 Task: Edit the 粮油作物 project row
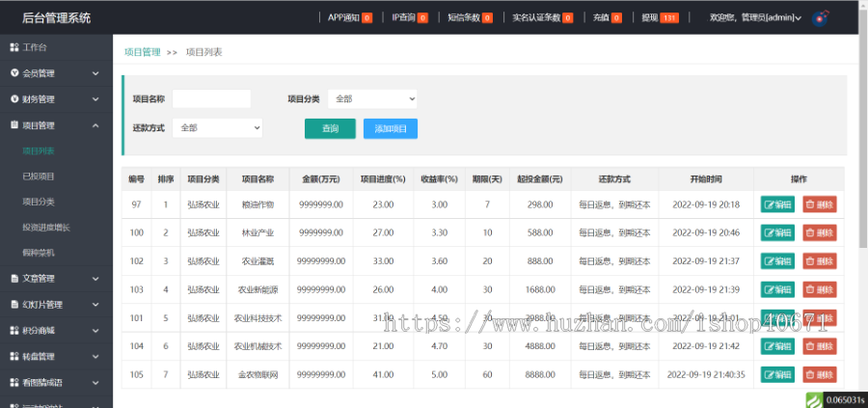pyautogui.click(x=777, y=204)
